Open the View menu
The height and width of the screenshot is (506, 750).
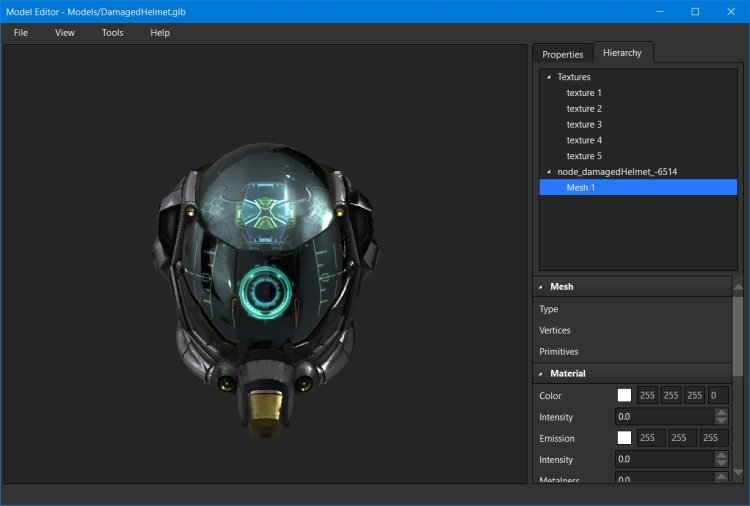(x=65, y=33)
